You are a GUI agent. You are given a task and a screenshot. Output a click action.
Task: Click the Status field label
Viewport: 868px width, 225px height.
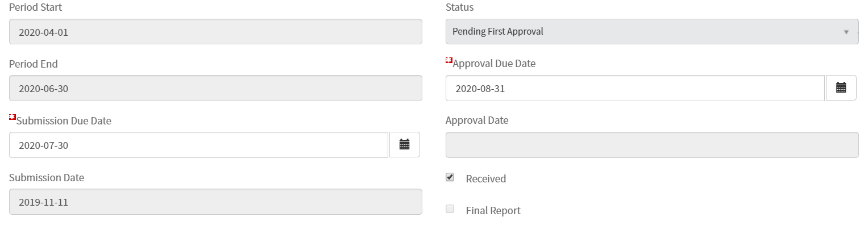click(459, 7)
